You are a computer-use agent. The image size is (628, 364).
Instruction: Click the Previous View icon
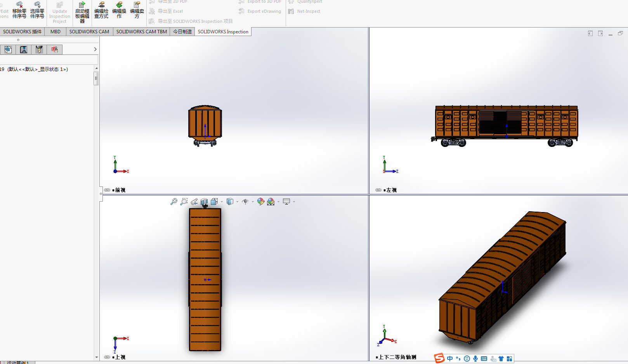point(194,202)
